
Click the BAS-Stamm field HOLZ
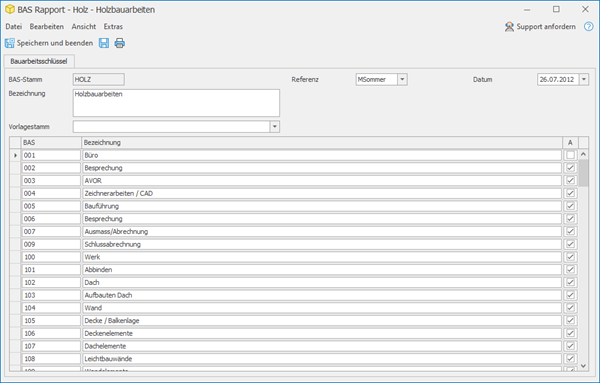coord(99,80)
